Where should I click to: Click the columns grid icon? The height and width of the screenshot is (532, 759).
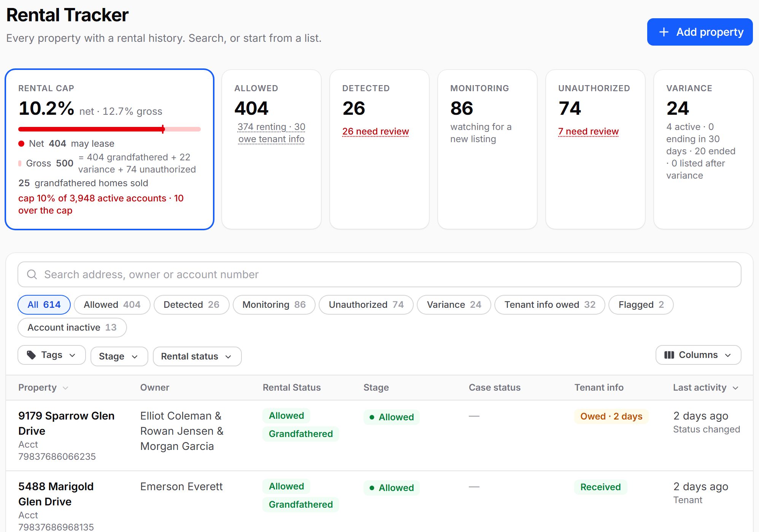(669, 355)
